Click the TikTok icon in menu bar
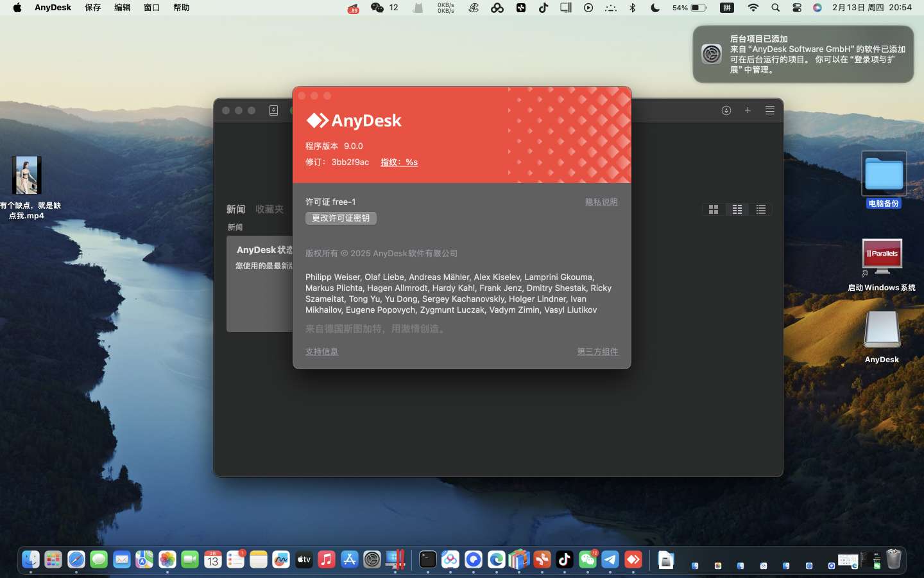The height and width of the screenshot is (578, 924). click(543, 8)
